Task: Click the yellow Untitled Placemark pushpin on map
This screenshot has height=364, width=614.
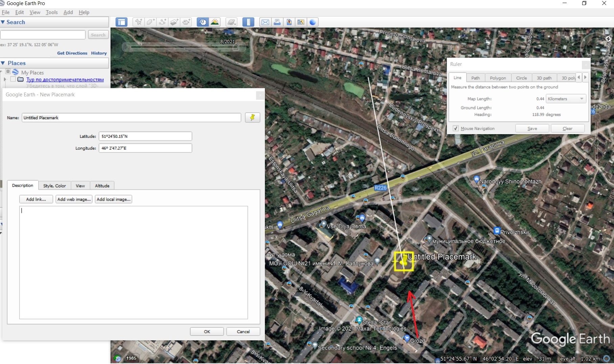Action: [404, 261]
